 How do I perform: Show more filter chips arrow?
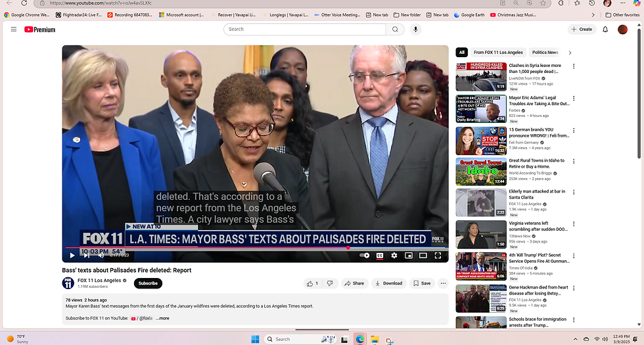coord(570,53)
